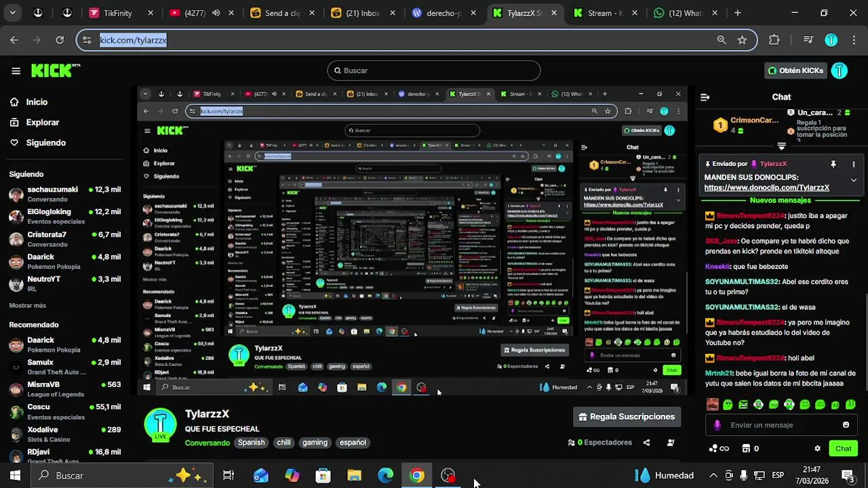Open sachauzumaki channel in Siguiendo
This screenshot has height=488, width=868.
pos(64,194)
